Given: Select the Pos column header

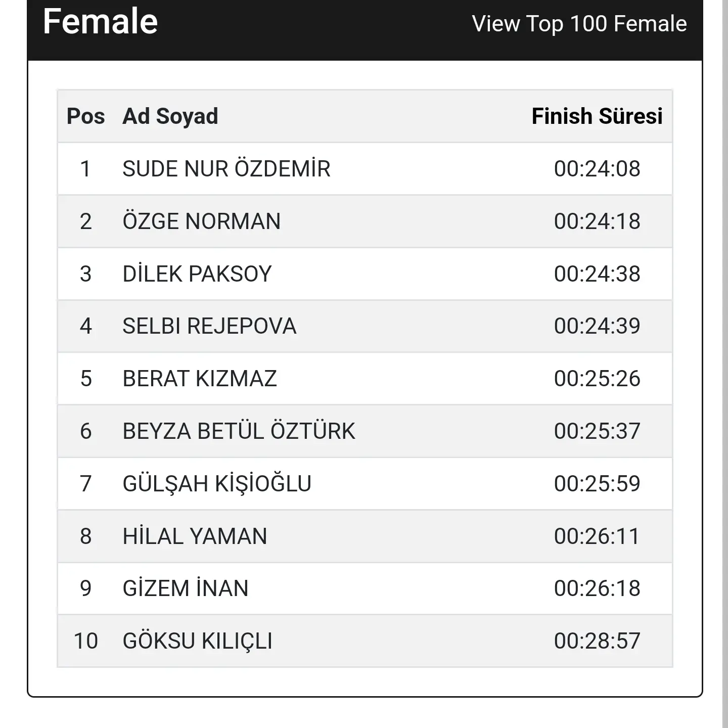Looking at the screenshot, I should pyautogui.click(x=85, y=116).
